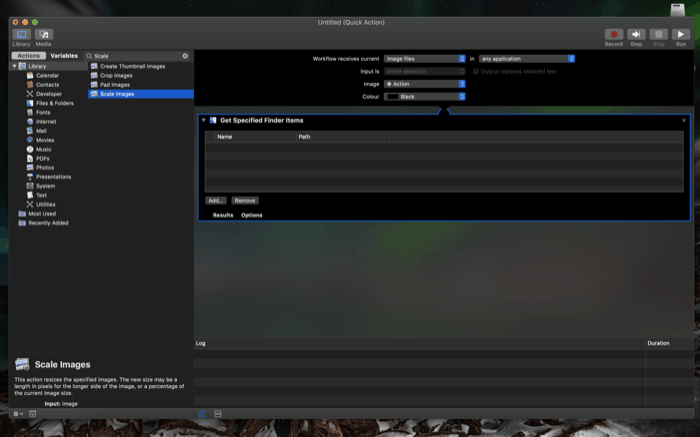
Task: Select the Movies library category
Action: [x=45, y=140]
